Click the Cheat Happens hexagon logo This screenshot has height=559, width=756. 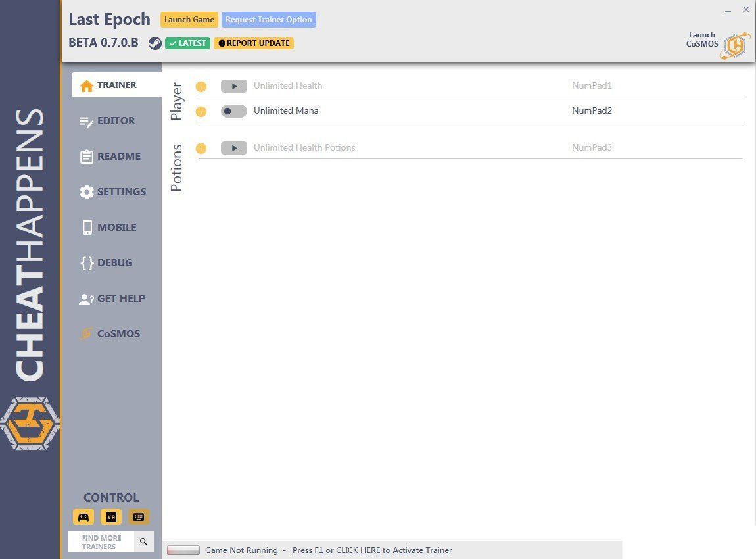[30, 424]
